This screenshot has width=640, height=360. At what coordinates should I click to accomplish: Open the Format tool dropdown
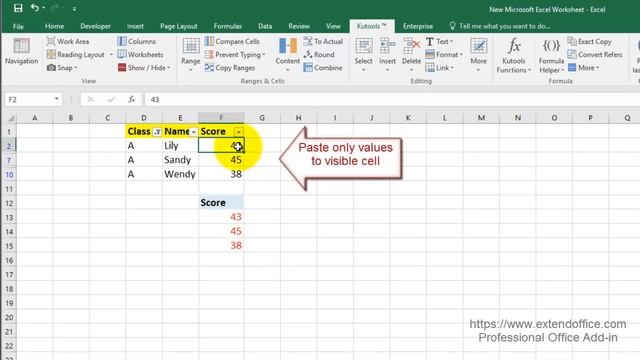(444, 54)
